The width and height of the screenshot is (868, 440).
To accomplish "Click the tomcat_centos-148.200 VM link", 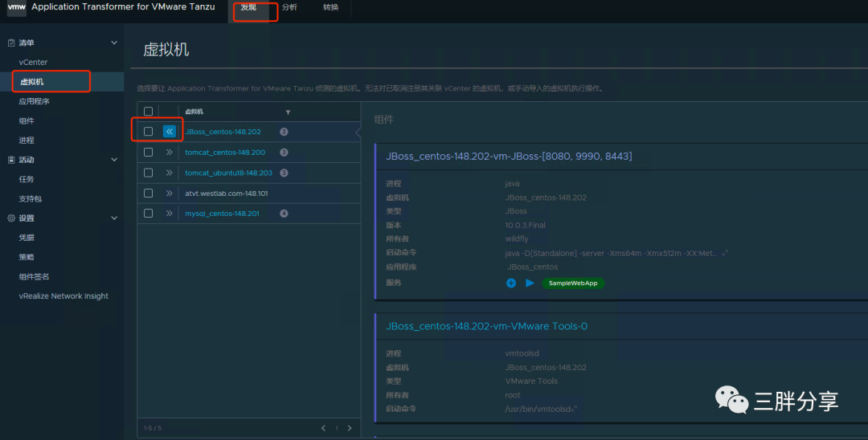I will pos(225,152).
